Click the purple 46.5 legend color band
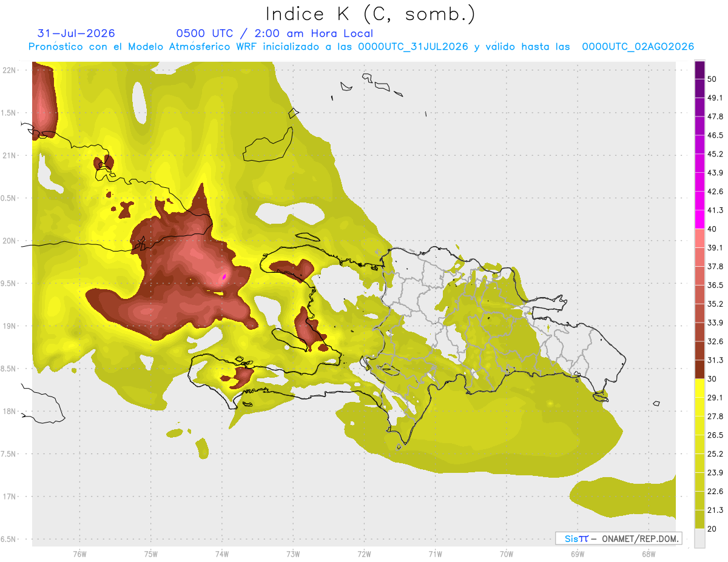The image size is (728, 562). coord(699,126)
